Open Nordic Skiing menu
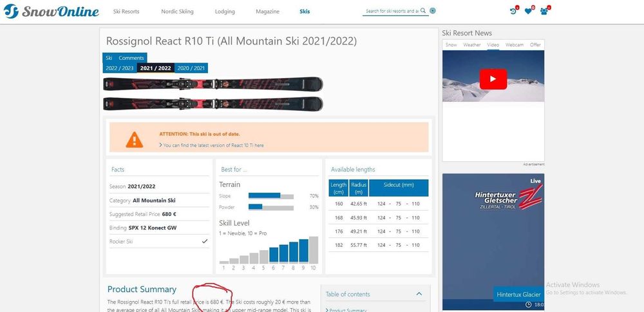Image resolution: width=644 pixels, height=312 pixels. [177, 12]
